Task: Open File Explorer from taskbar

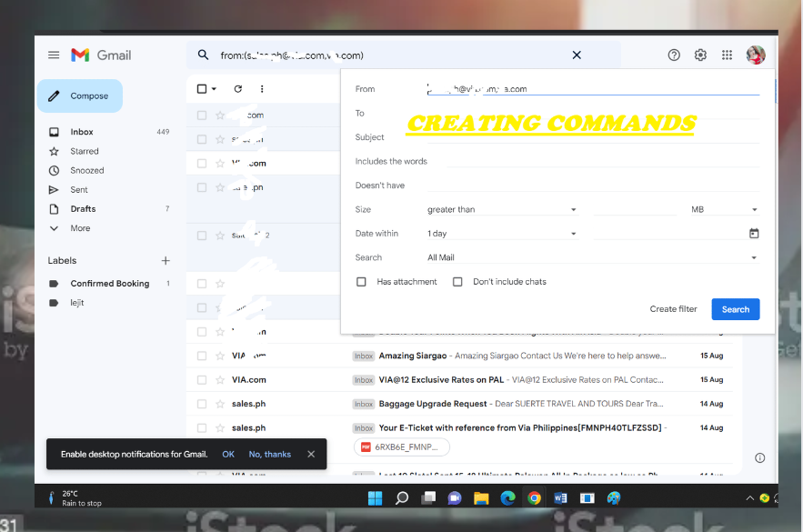Action: (x=481, y=498)
